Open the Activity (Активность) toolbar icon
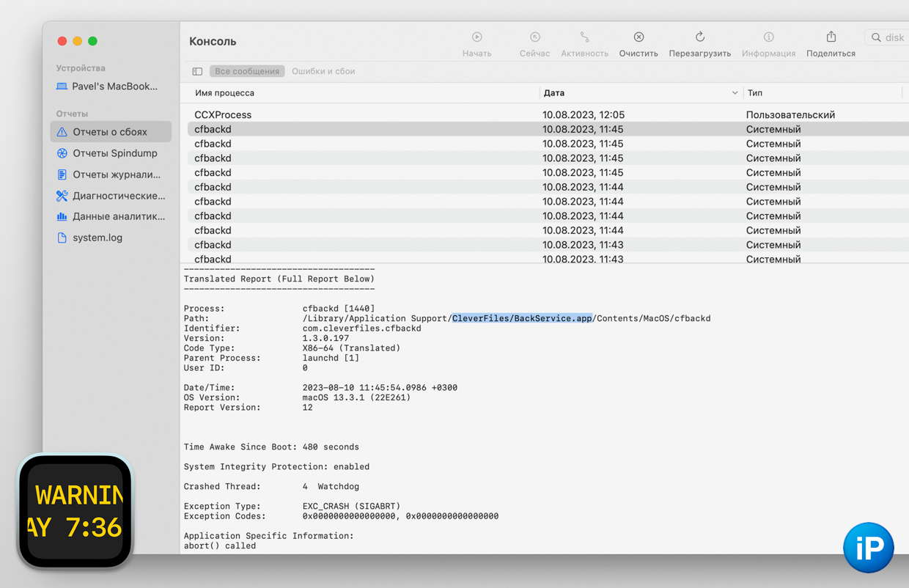 (x=584, y=37)
